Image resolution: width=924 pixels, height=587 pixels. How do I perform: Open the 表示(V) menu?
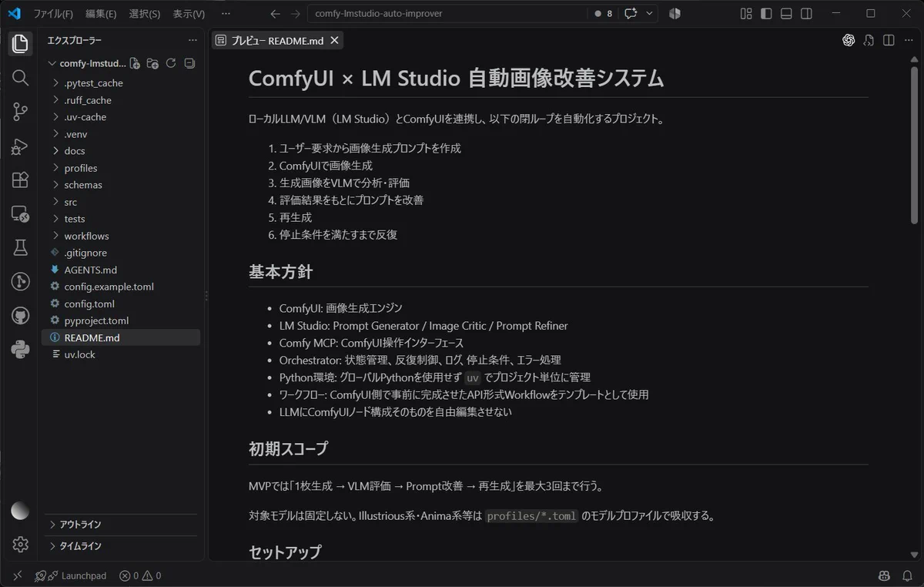click(x=189, y=13)
